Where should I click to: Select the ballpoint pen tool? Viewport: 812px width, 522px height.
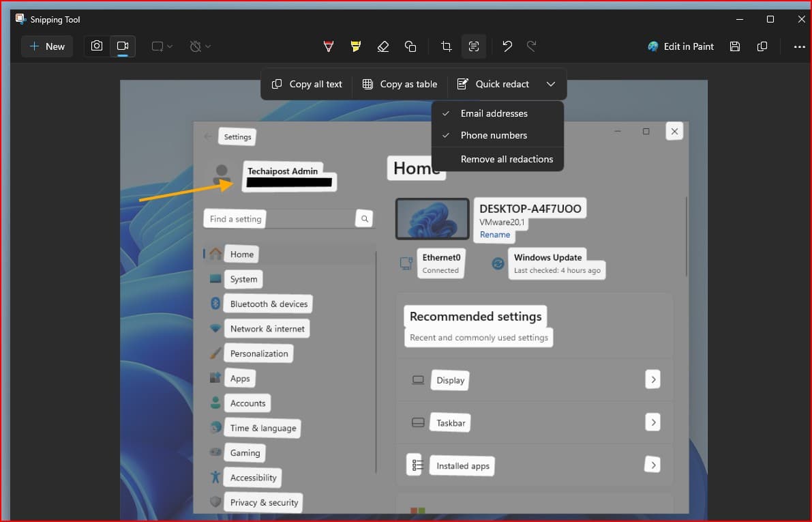pyautogui.click(x=329, y=46)
